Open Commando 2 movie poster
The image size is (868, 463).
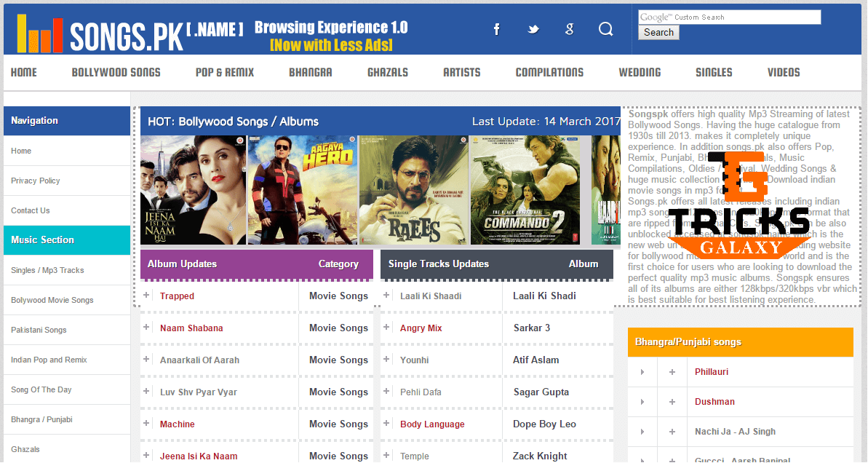(x=525, y=190)
